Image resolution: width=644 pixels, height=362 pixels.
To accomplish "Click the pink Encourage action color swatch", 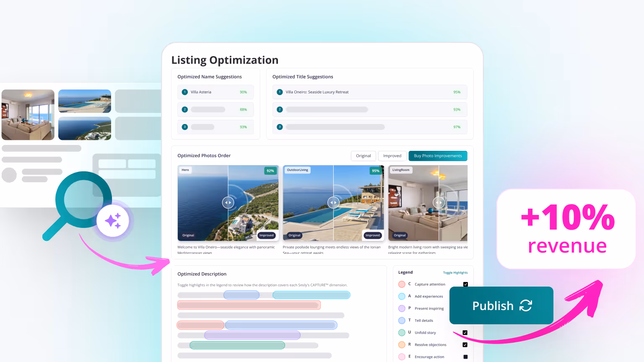I will click(402, 357).
